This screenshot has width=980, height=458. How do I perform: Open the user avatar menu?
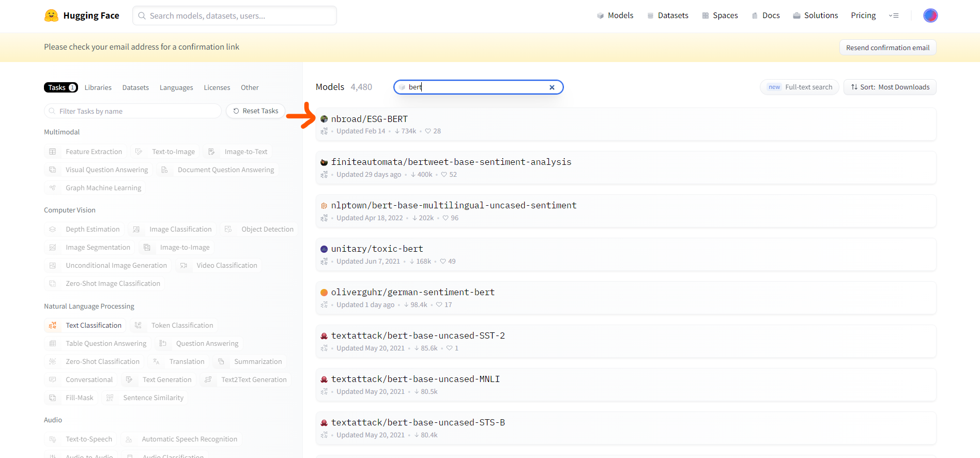tap(930, 16)
